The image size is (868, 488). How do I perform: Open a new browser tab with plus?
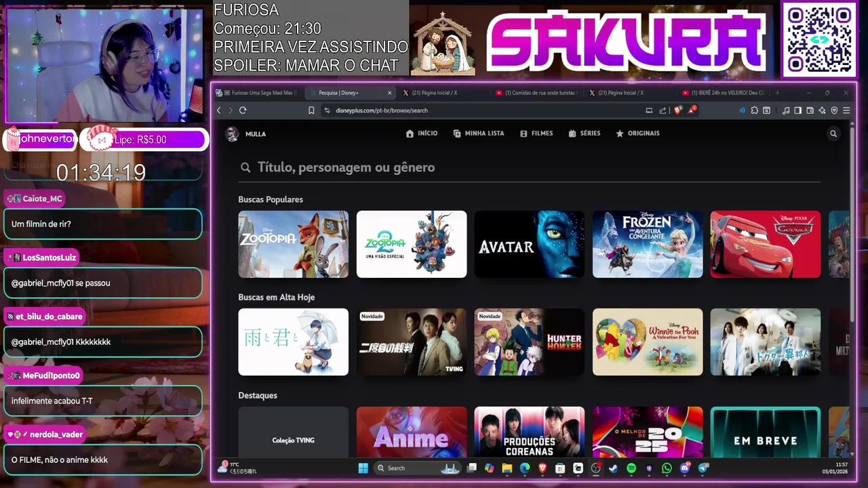[777, 93]
